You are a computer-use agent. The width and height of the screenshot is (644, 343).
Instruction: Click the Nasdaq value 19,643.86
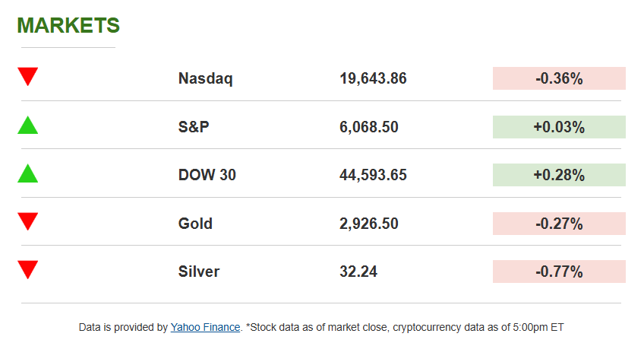pyautogui.click(x=373, y=78)
